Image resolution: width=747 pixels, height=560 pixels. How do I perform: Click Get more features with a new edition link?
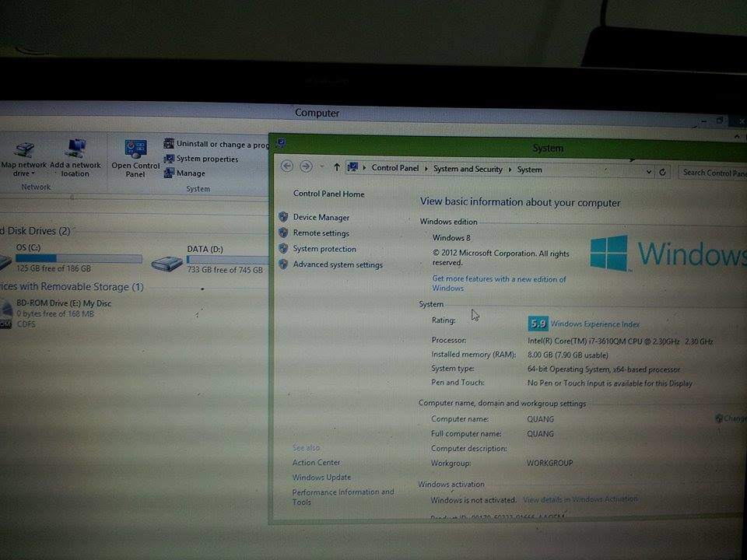click(x=499, y=283)
